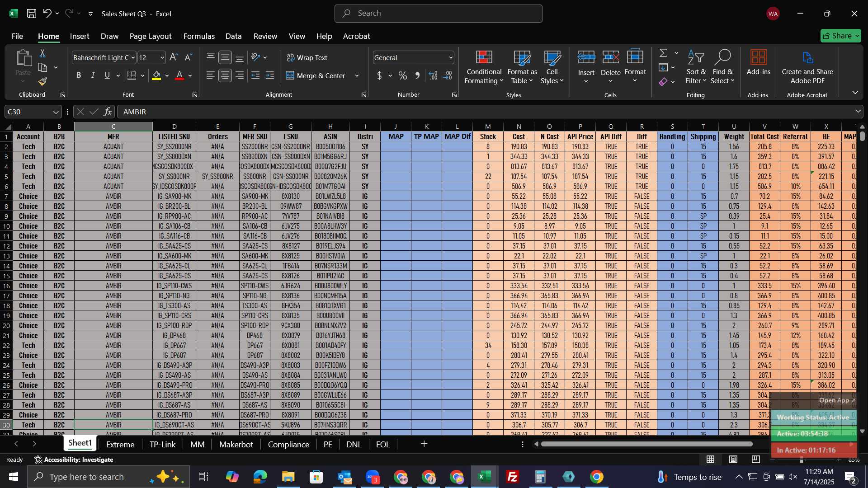Click the Bottom Align icon
The image size is (868, 488).
click(x=240, y=57)
